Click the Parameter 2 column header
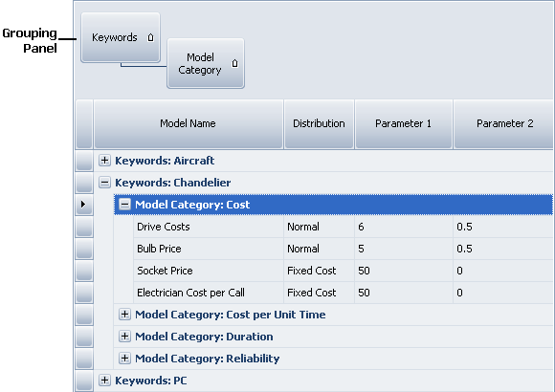 point(504,124)
